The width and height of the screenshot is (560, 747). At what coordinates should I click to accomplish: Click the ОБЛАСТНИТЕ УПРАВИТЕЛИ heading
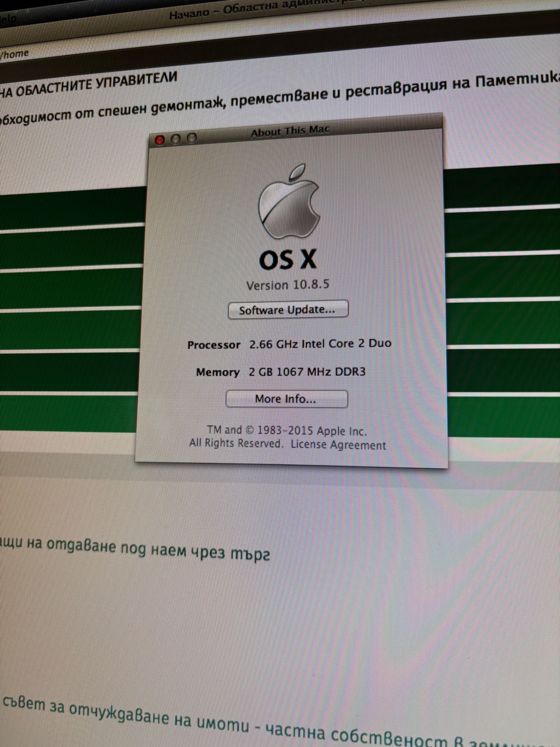coord(88,85)
